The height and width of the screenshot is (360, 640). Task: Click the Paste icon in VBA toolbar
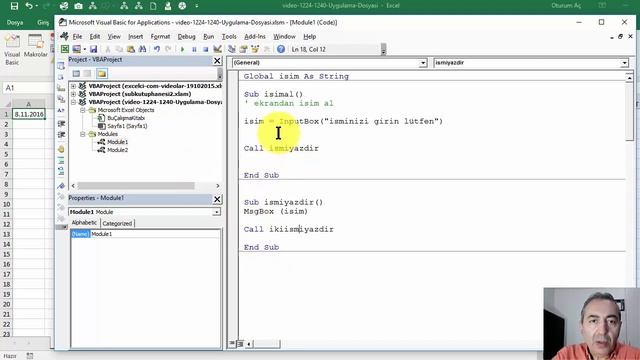pyautogui.click(x=131, y=49)
